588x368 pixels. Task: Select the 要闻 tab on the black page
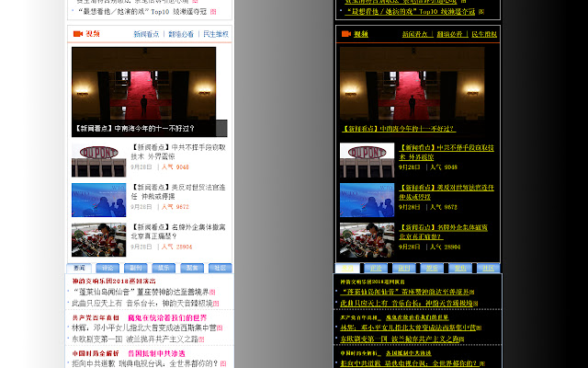click(347, 268)
